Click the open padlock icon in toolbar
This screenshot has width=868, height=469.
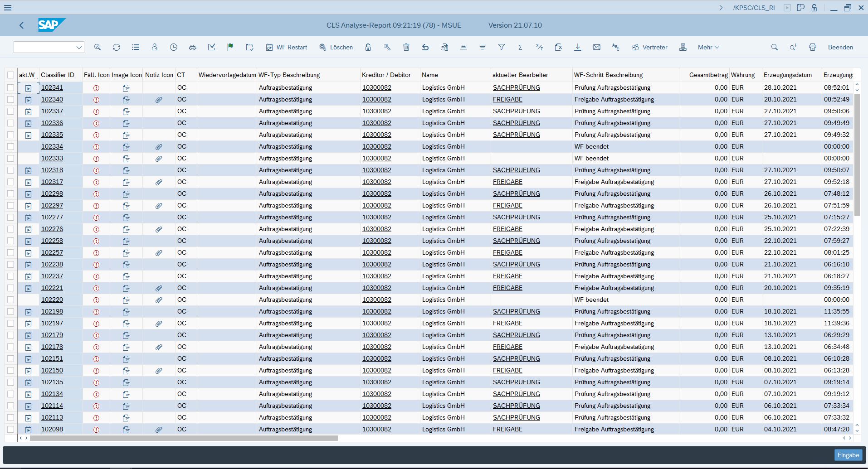click(368, 47)
